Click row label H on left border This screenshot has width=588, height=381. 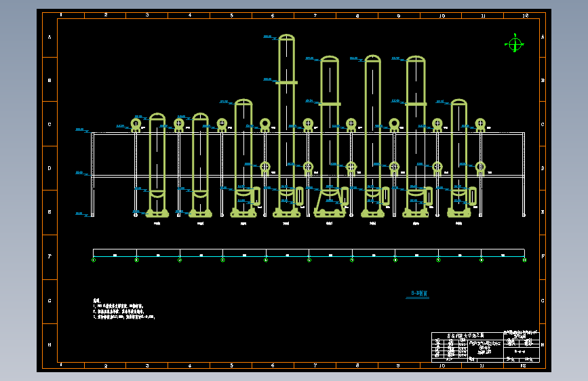coord(50,344)
